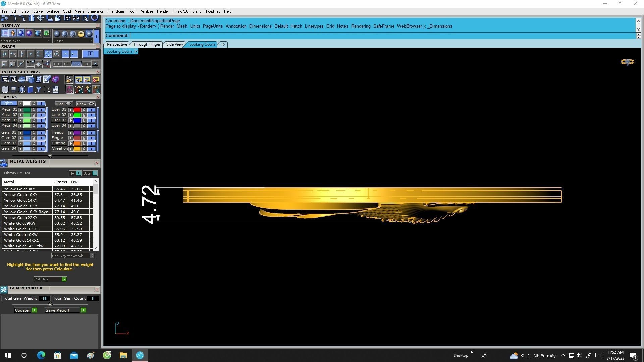Toggle the lock on Metal 01 layer
The width and height of the screenshot is (644, 362).
click(x=34, y=110)
